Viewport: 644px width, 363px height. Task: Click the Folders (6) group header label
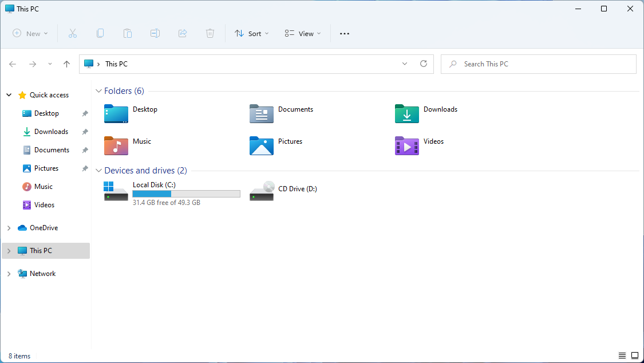(124, 91)
